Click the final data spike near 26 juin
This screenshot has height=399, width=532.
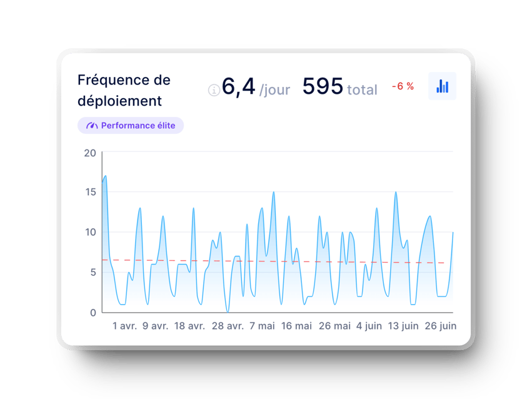[452, 235]
